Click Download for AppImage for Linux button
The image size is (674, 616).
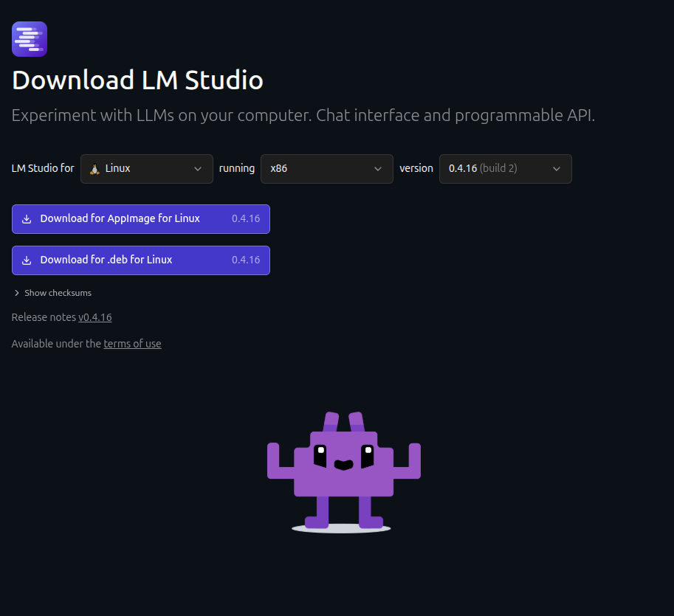141,219
